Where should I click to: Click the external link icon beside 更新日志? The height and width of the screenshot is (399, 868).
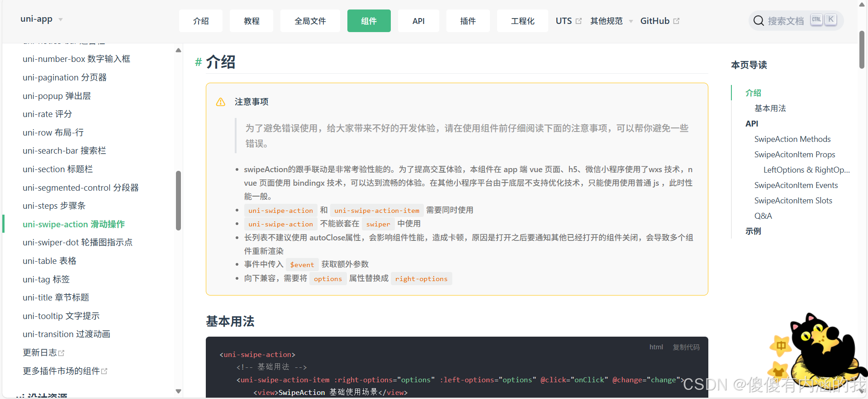[62, 352]
